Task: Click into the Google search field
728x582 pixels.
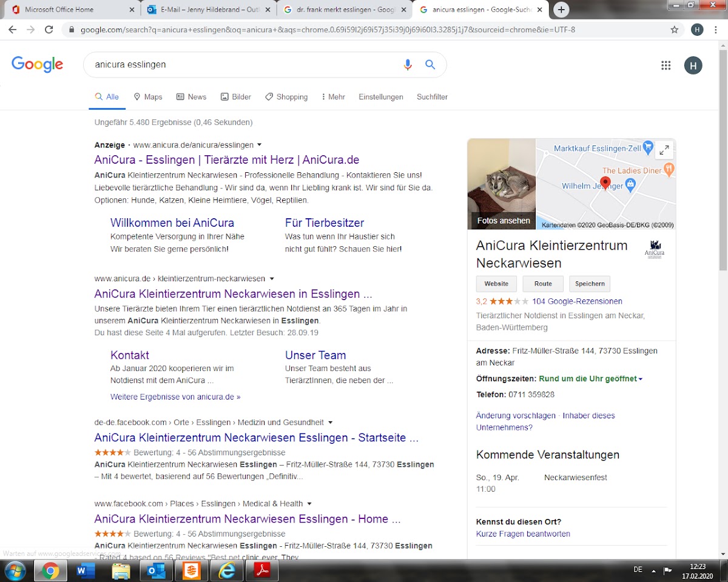Action: point(243,65)
